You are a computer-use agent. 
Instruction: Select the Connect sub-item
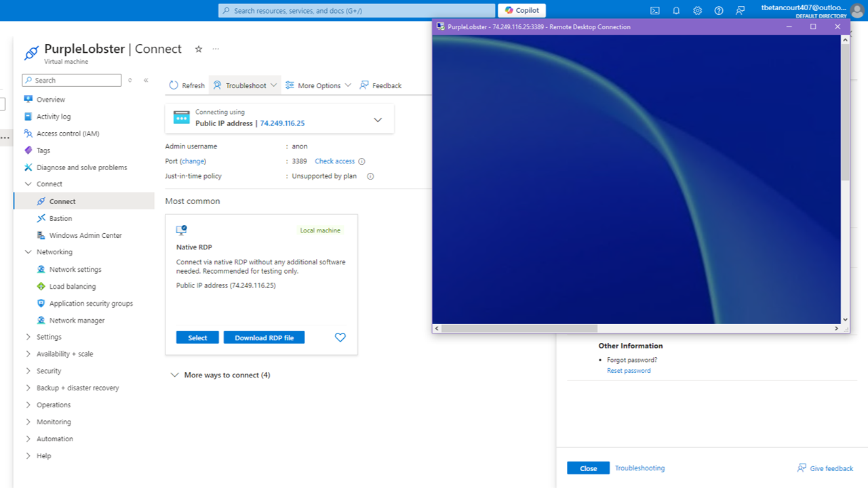(84, 201)
